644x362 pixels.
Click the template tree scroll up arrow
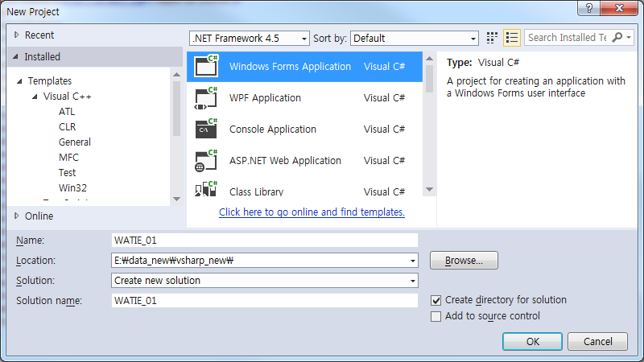coord(176,75)
